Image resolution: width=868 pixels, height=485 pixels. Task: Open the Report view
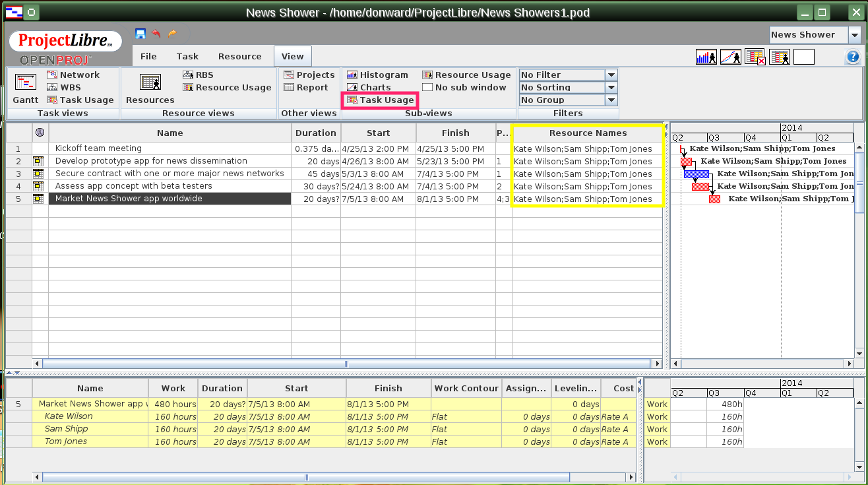pos(305,88)
